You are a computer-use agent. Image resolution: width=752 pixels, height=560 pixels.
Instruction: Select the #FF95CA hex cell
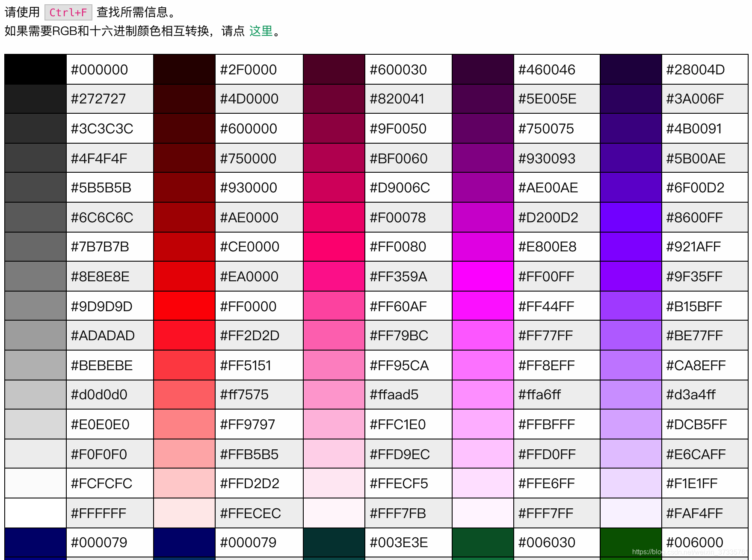pos(408,365)
